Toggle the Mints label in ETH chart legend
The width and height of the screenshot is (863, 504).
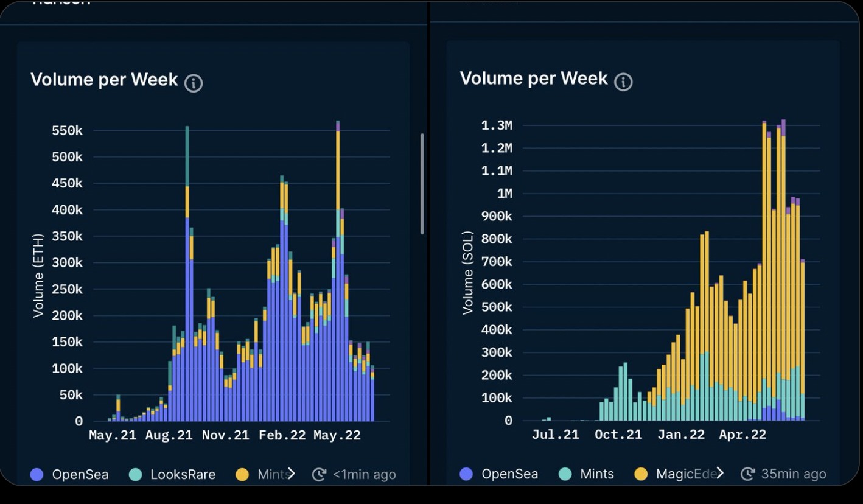(270, 475)
